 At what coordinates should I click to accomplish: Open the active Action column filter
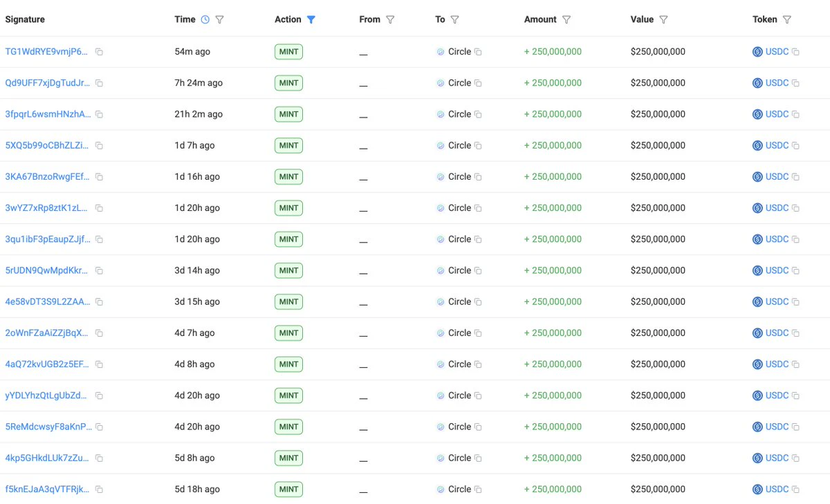point(311,19)
